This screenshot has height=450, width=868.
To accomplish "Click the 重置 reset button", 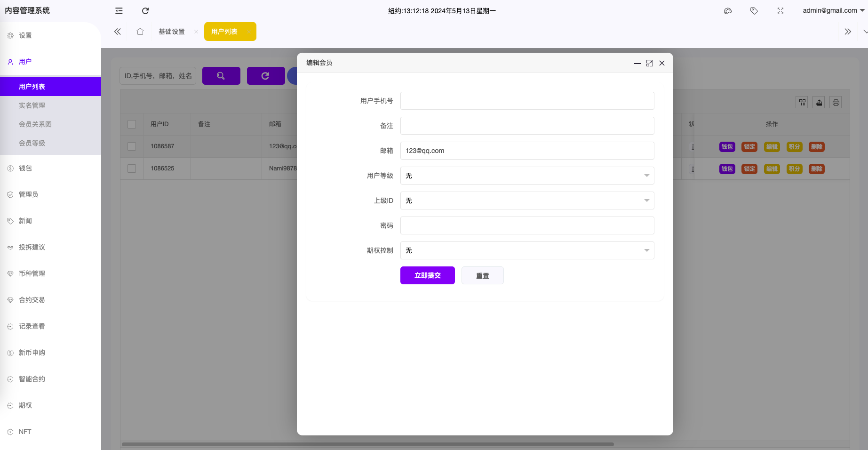I will click(x=482, y=275).
